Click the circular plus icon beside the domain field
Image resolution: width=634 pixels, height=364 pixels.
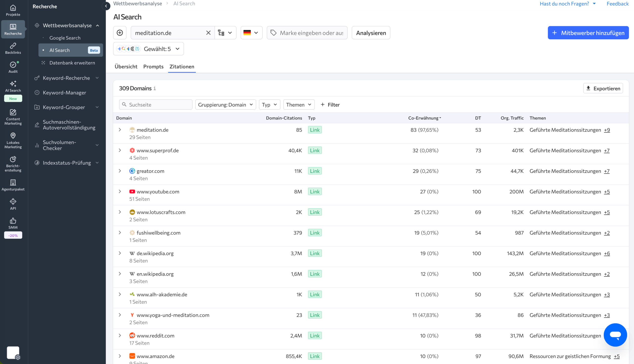(x=120, y=33)
